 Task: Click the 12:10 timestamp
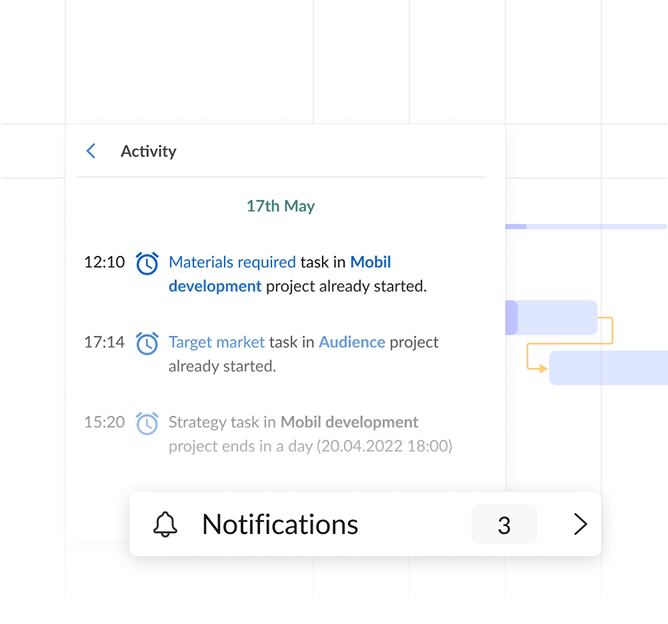point(104,262)
